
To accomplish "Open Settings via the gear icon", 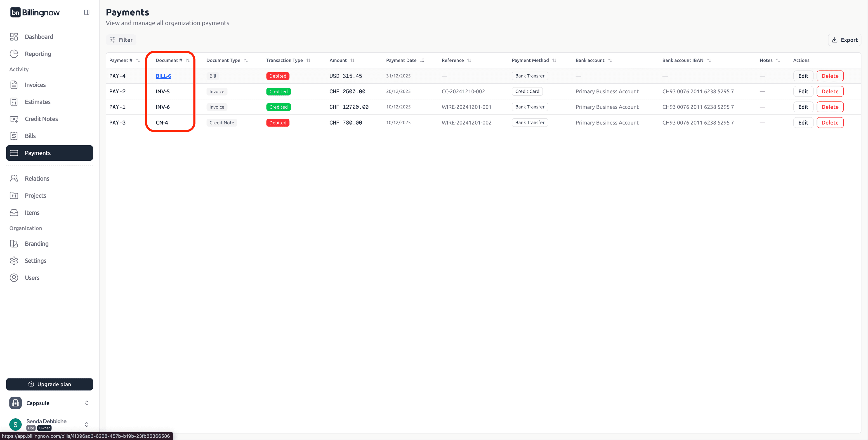I will tap(14, 260).
